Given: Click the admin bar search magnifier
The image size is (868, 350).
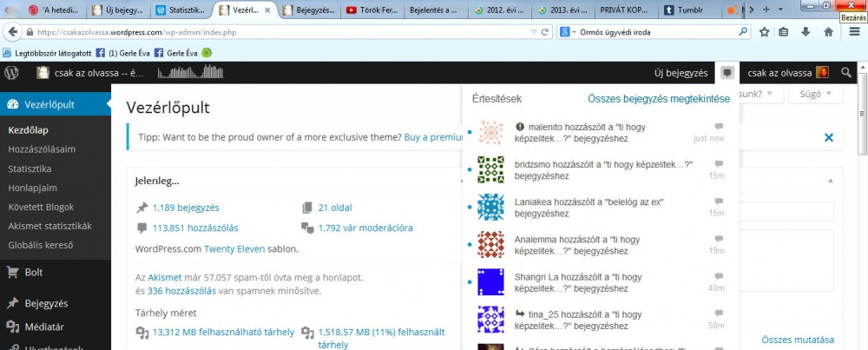Looking at the screenshot, I should point(846,73).
